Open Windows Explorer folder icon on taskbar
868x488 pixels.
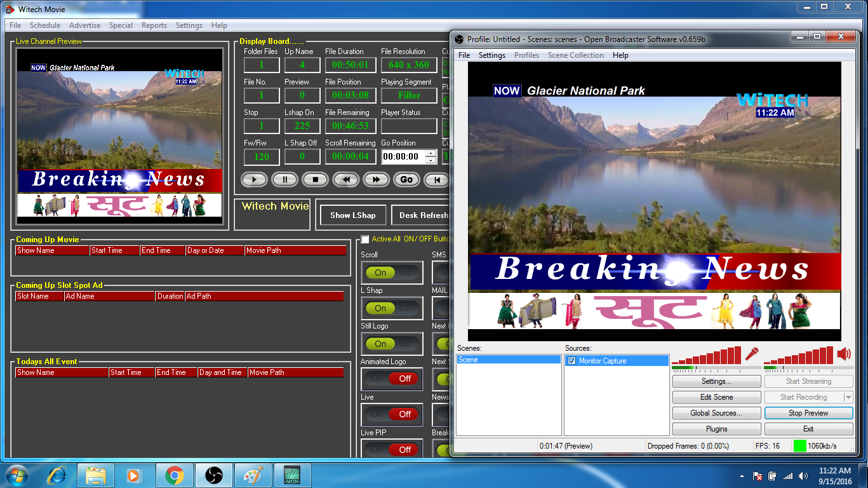(96, 475)
